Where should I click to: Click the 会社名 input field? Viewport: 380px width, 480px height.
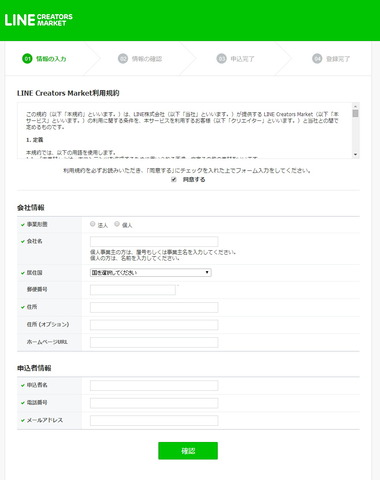tap(154, 242)
